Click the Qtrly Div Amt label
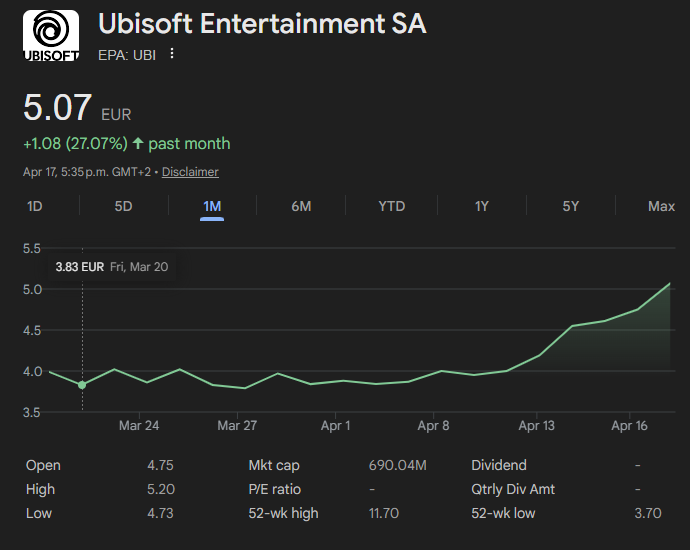 [513, 489]
